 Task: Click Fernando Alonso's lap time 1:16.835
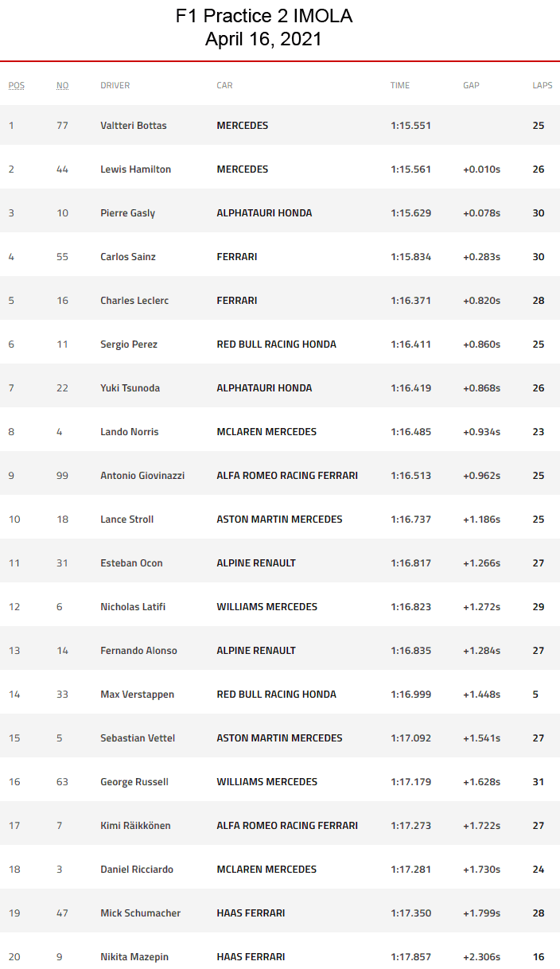(410, 651)
